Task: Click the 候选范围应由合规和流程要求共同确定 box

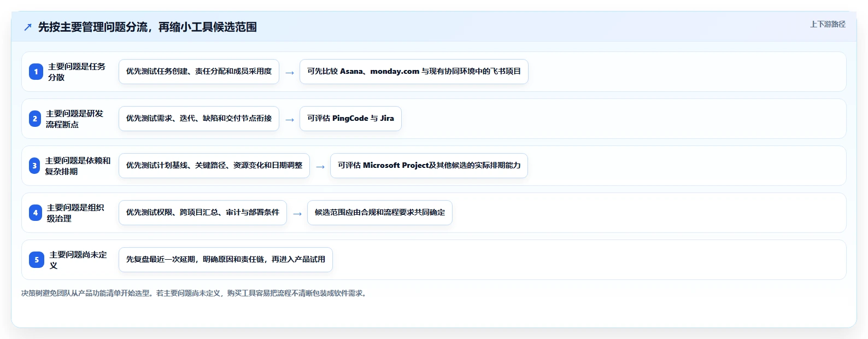Action: point(380,213)
